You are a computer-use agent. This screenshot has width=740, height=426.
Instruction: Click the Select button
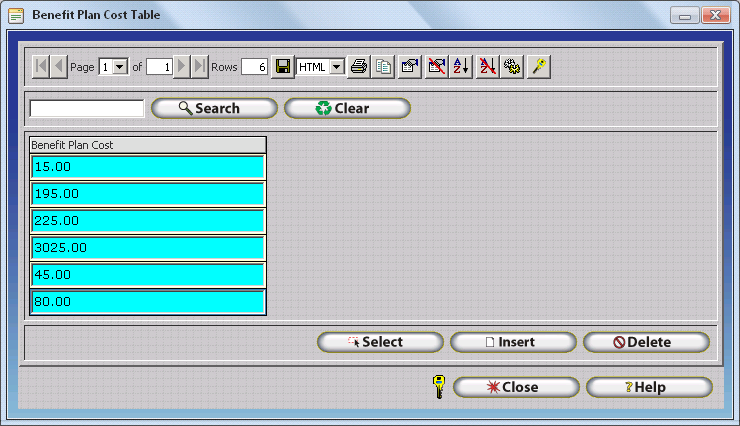[380, 342]
